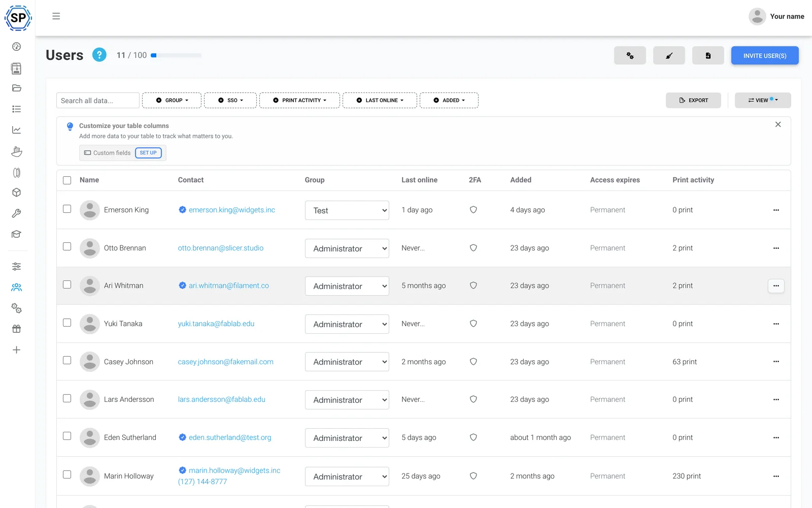Open the SP logo home link

(18, 18)
